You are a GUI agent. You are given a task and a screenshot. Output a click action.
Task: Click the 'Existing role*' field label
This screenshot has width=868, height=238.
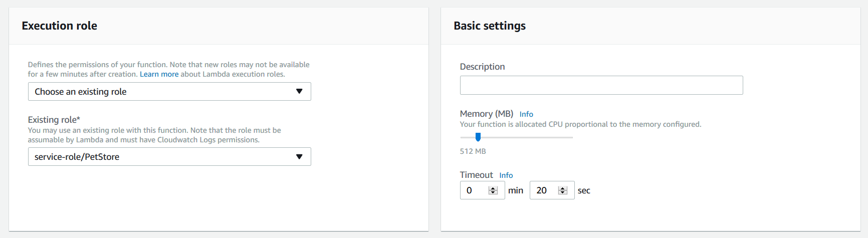(54, 120)
